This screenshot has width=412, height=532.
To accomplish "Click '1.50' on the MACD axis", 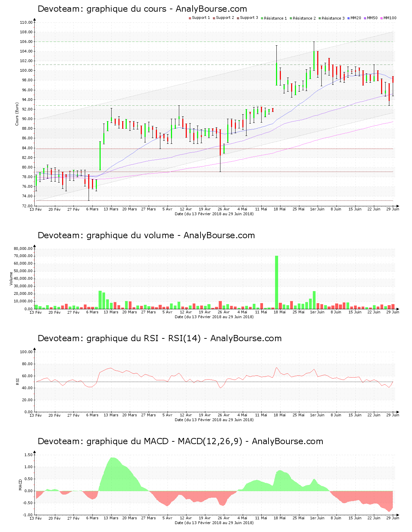I will click(x=29, y=455).
